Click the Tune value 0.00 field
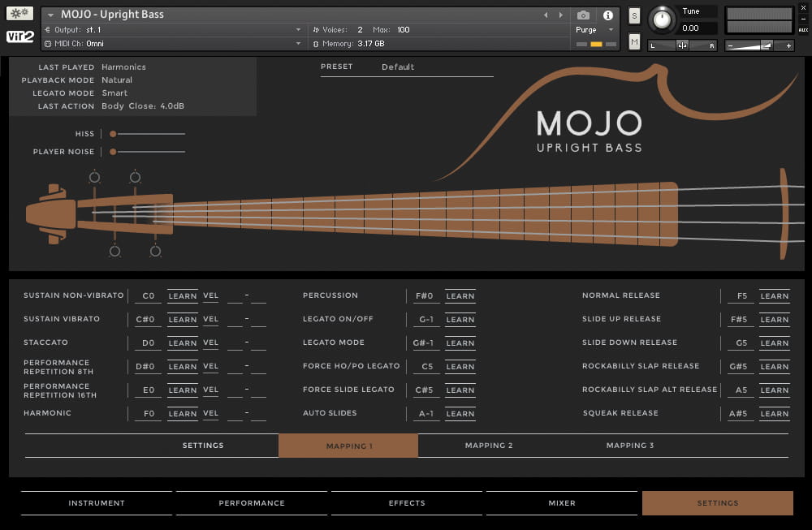This screenshot has width=812, height=530. pos(698,28)
